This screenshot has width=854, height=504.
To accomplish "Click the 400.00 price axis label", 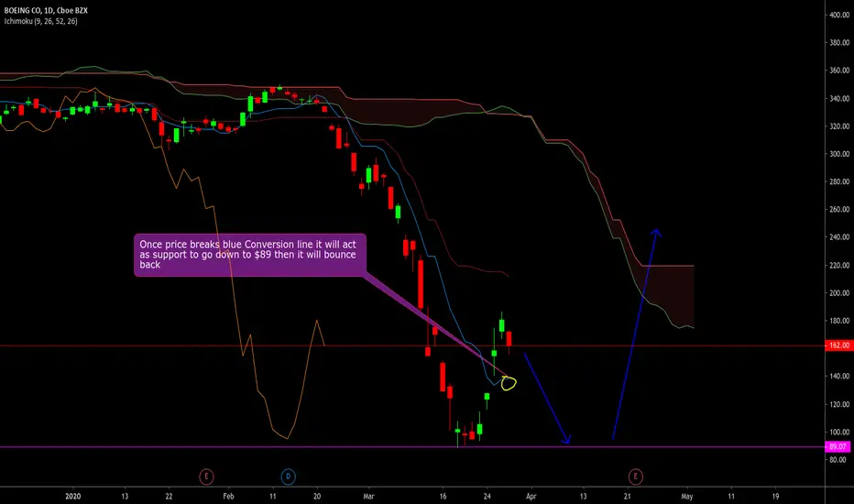I will point(839,15).
